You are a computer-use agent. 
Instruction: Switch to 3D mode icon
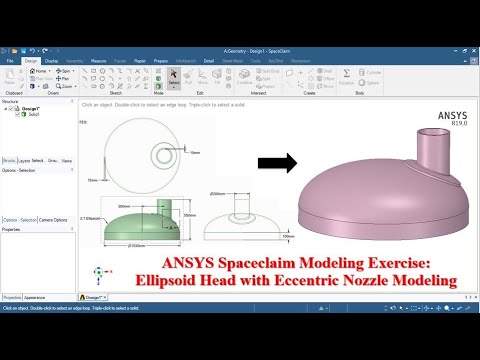coord(159,86)
